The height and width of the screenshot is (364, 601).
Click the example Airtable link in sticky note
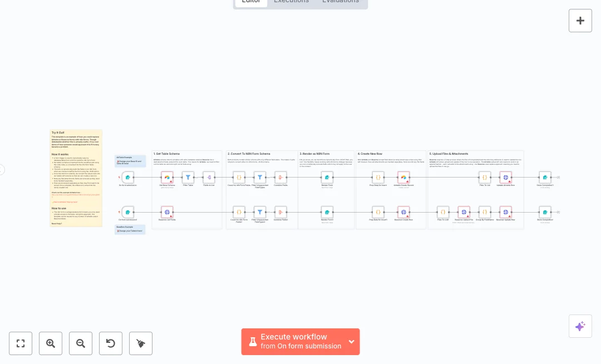coord(76,195)
